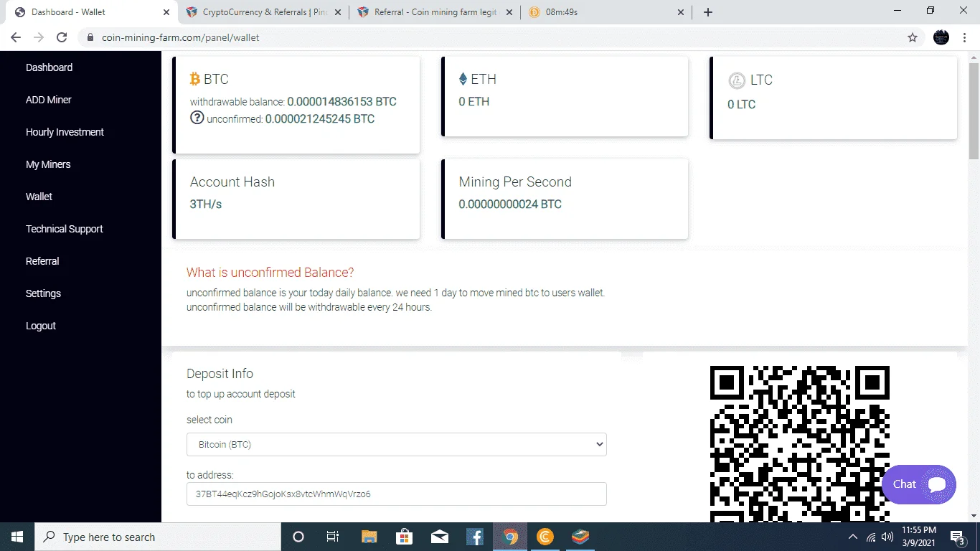Click the Account Hash value 3TH/s

(x=206, y=204)
